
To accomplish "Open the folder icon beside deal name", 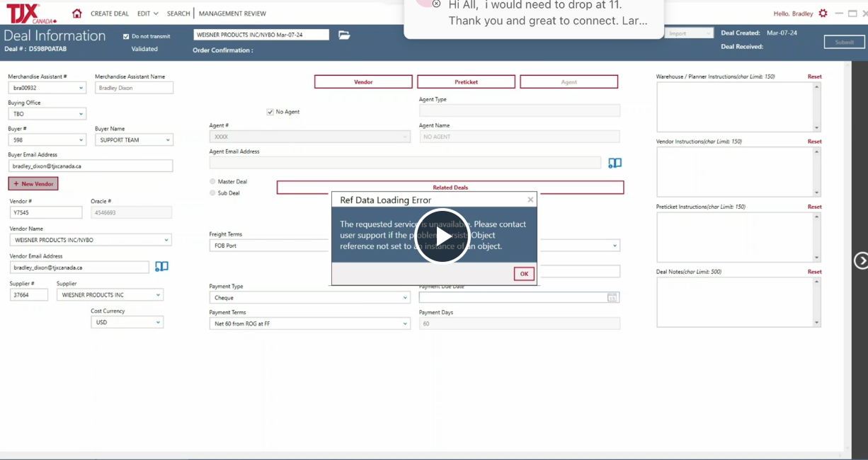I will [344, 35].
